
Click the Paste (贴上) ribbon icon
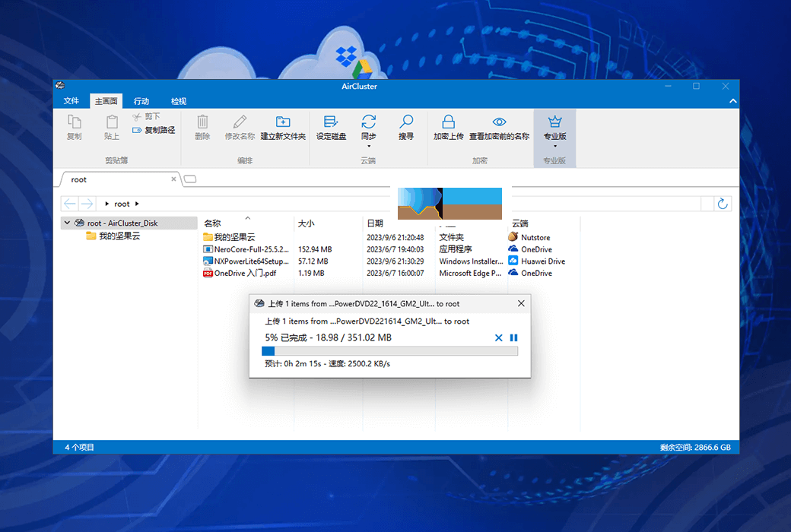click(112, 122)
